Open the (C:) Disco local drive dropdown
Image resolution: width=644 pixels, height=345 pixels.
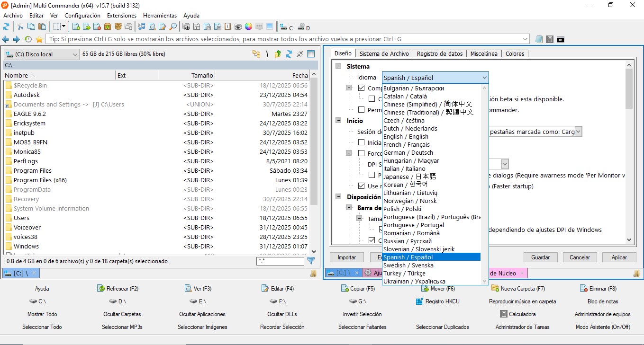(x=41, y=54)
